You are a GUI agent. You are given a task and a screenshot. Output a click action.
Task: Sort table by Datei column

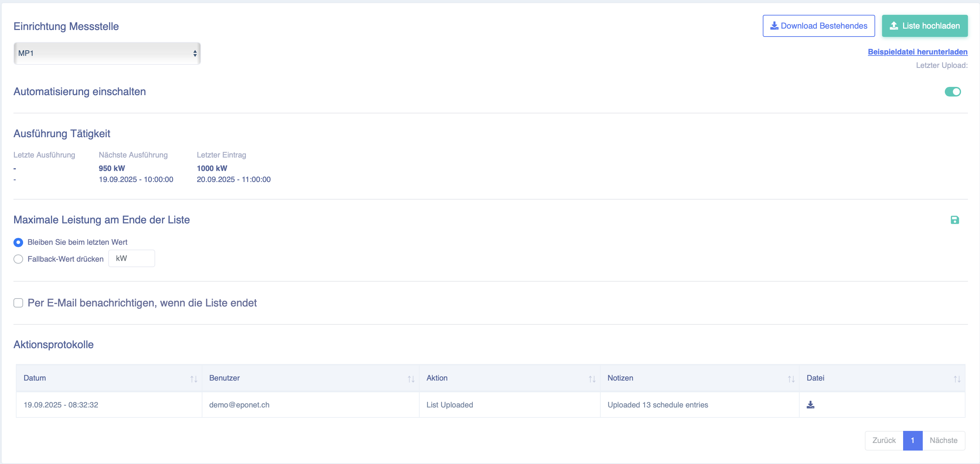(x=882, y=378)
